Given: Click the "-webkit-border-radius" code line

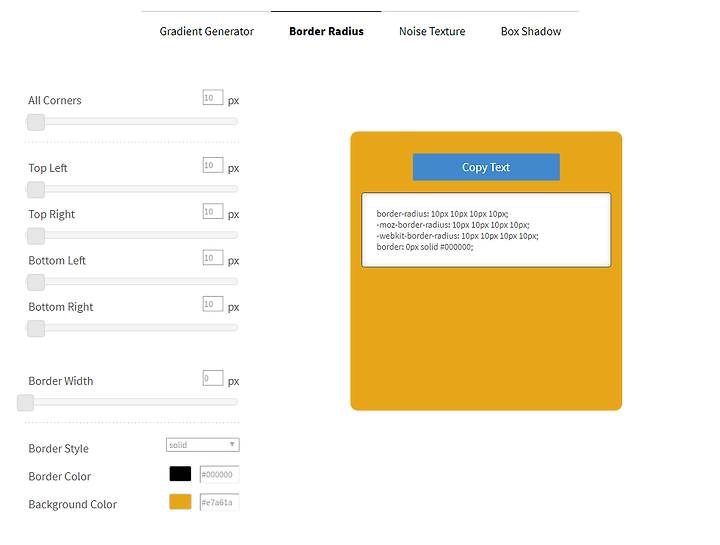Looking at the screenshot, I should [457, 236].
